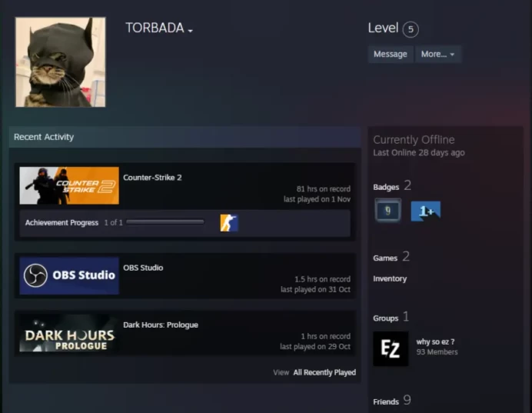Open the Dark Hours: Prologue banner

click(69, 333)
